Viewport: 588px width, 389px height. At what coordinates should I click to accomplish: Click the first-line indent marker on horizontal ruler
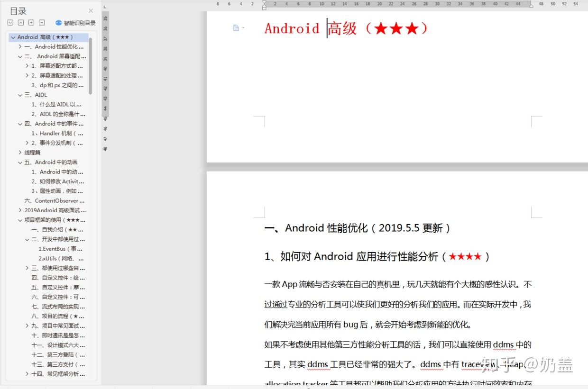point(264,2)
